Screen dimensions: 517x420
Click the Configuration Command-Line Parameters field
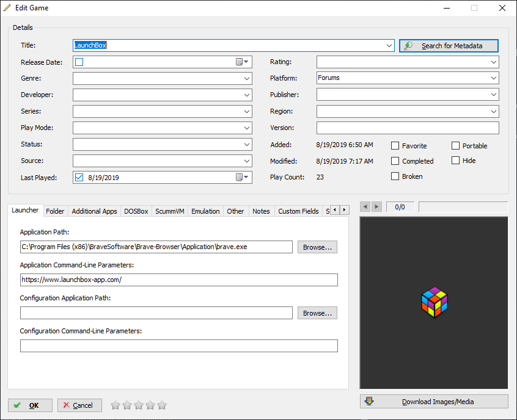click(x=178, y=346)
